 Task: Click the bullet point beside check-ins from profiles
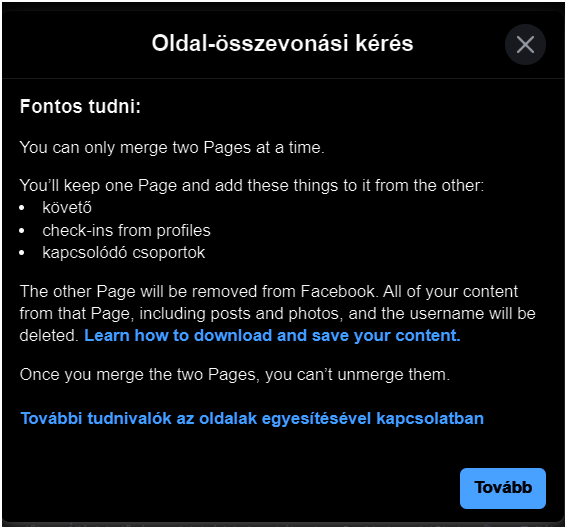tap(22, 231)
